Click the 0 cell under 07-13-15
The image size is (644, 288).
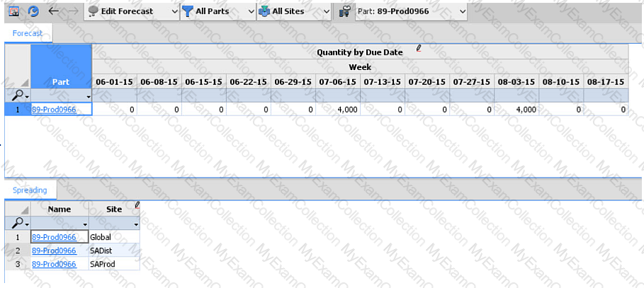(x=383, y=109)
